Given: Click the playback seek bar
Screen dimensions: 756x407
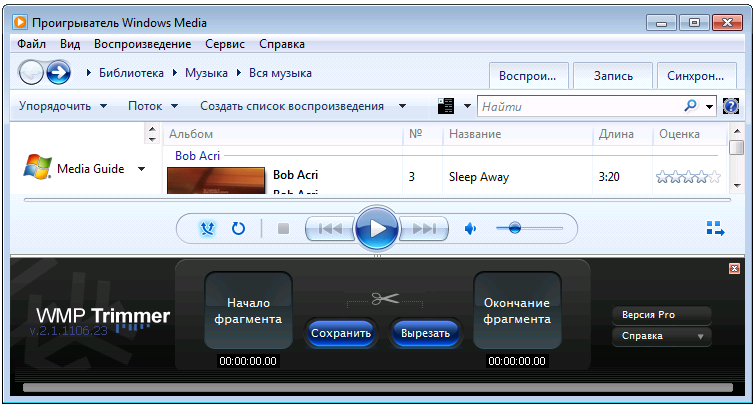Looking at the screenshot, I should click(x=377, y=200).
